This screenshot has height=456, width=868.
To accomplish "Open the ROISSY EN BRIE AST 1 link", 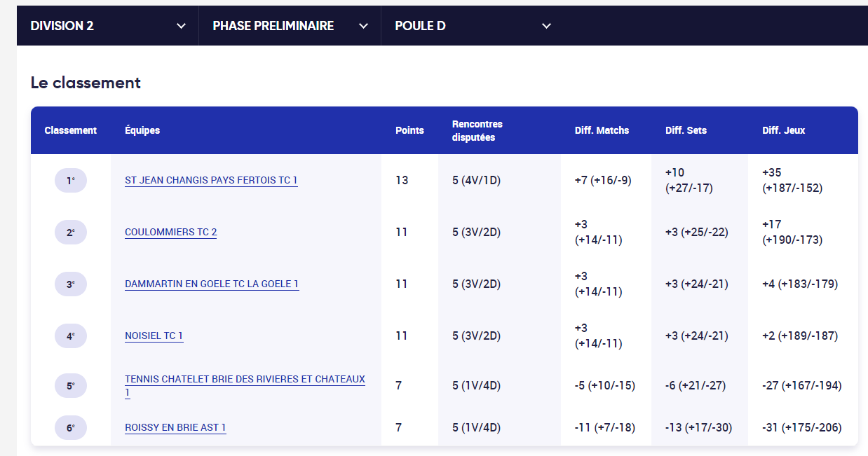I will [175, 427].
